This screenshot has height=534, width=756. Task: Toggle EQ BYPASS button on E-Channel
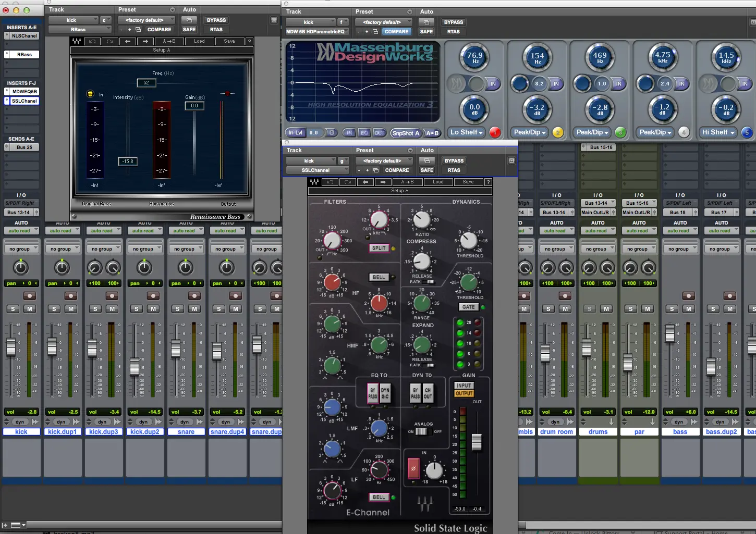(x=373, y=393)
